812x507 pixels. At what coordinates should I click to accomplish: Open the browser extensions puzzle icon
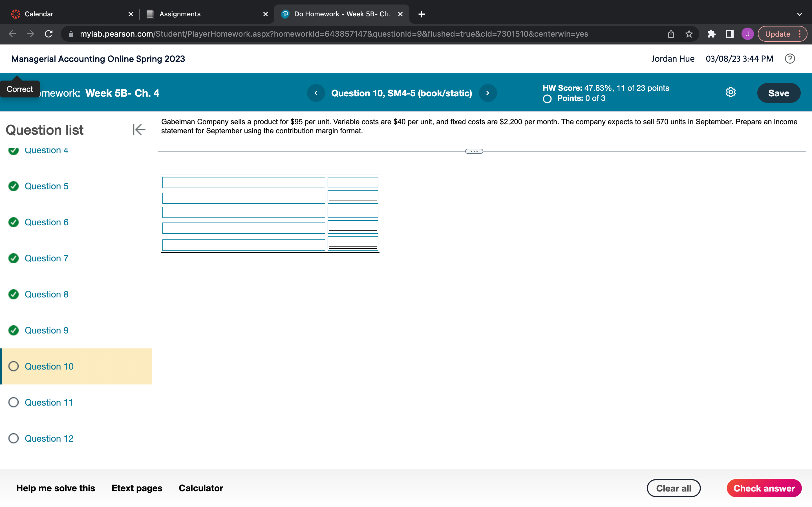point(712,34)
